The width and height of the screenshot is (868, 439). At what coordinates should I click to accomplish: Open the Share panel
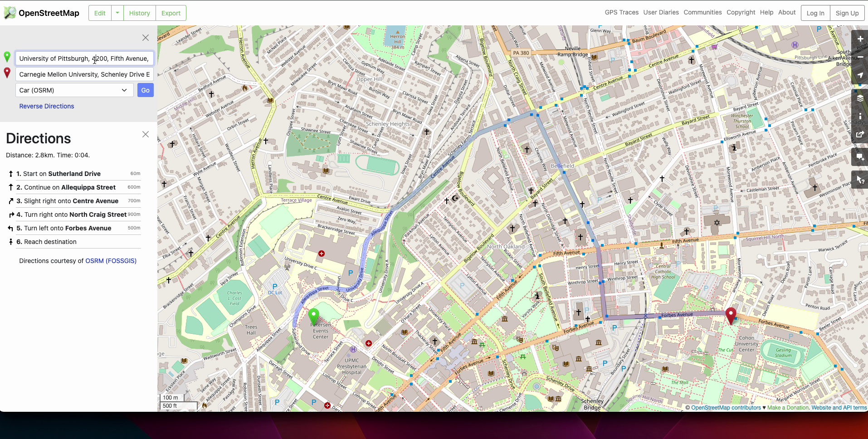coord(859,135)
